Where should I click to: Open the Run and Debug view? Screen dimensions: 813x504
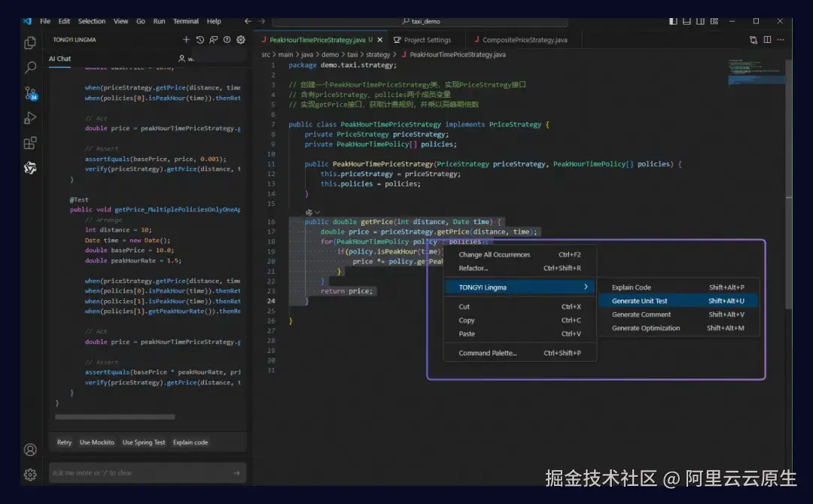tap(30, 118)
